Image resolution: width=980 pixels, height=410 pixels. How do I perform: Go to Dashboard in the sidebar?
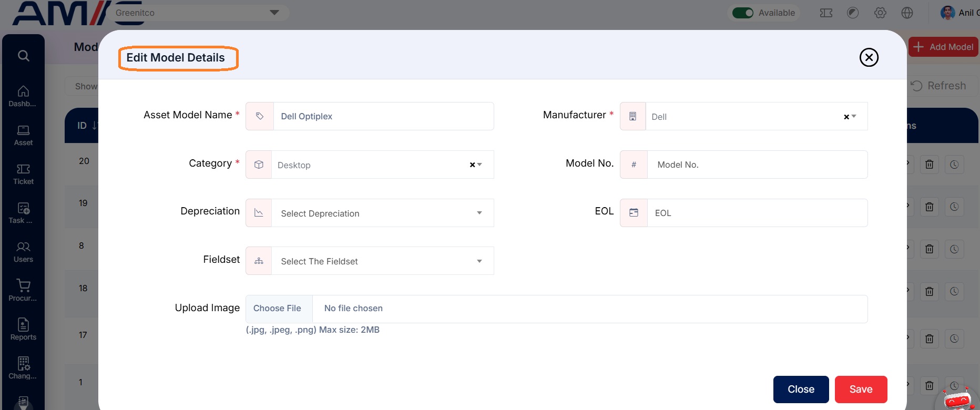tap(23, 96)
